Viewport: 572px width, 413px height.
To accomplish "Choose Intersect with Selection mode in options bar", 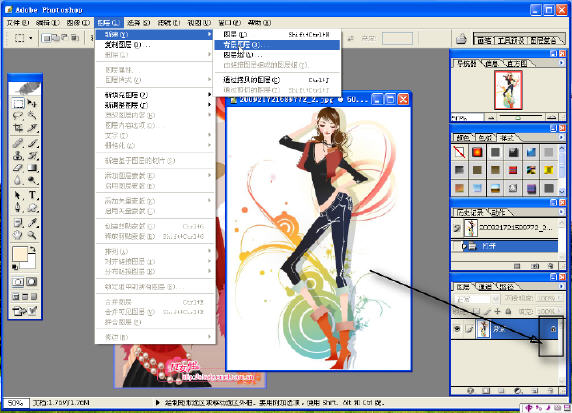I will (x=74, y=38).
